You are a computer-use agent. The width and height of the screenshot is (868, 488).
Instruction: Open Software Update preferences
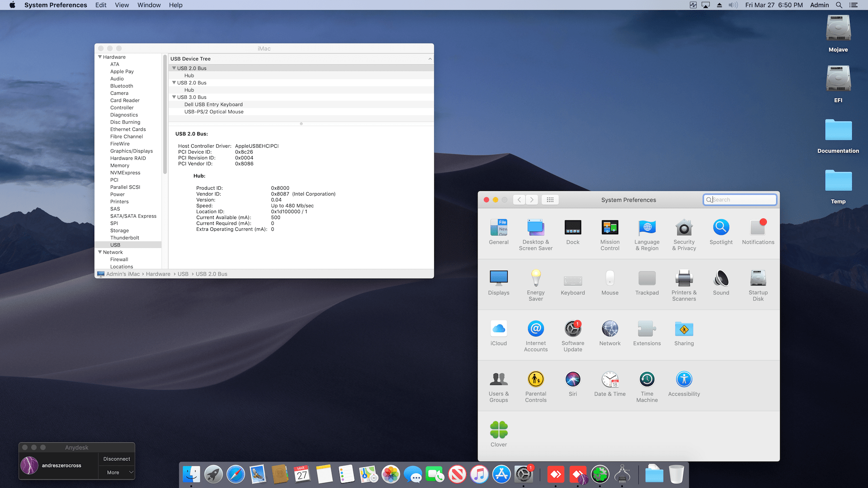pos(573,329)
